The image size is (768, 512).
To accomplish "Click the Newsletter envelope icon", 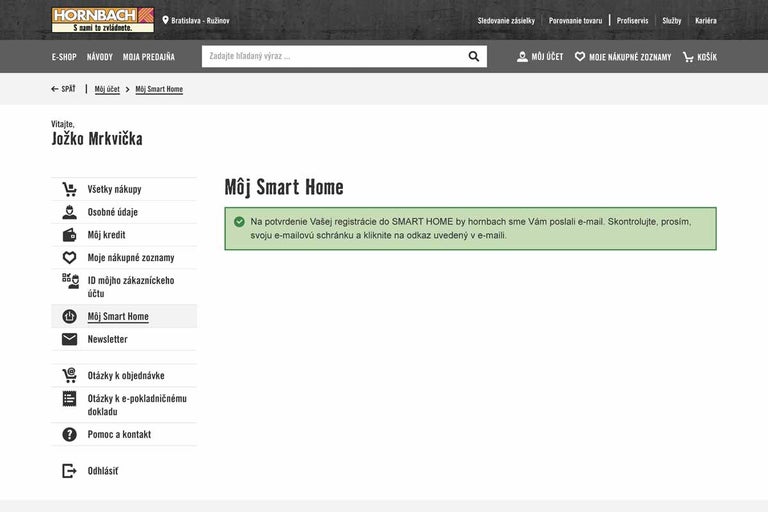I will [x=69, y=339].
